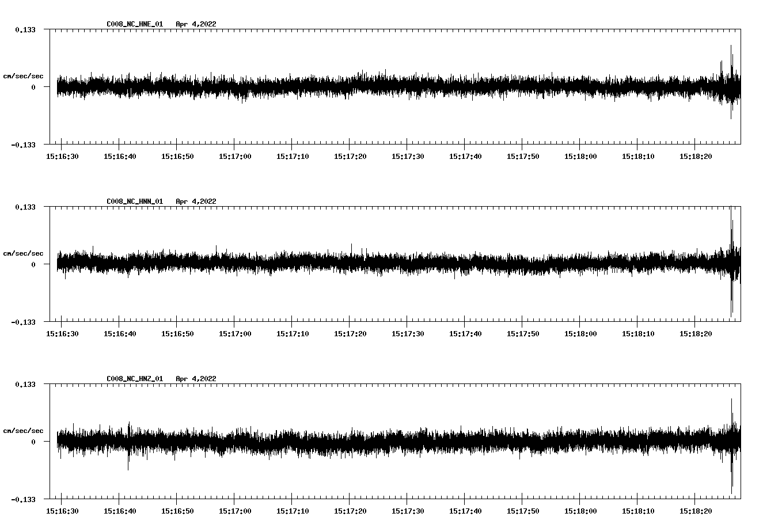
Task: Select the Apr 4,2022 date on HNN plot
Action: pos(196,202)
